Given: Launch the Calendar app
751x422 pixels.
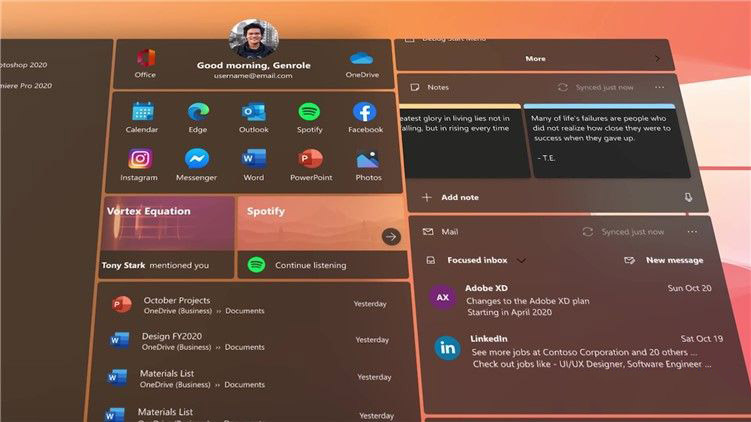Looking at the screenshot, I should click(x=143, y=112).
